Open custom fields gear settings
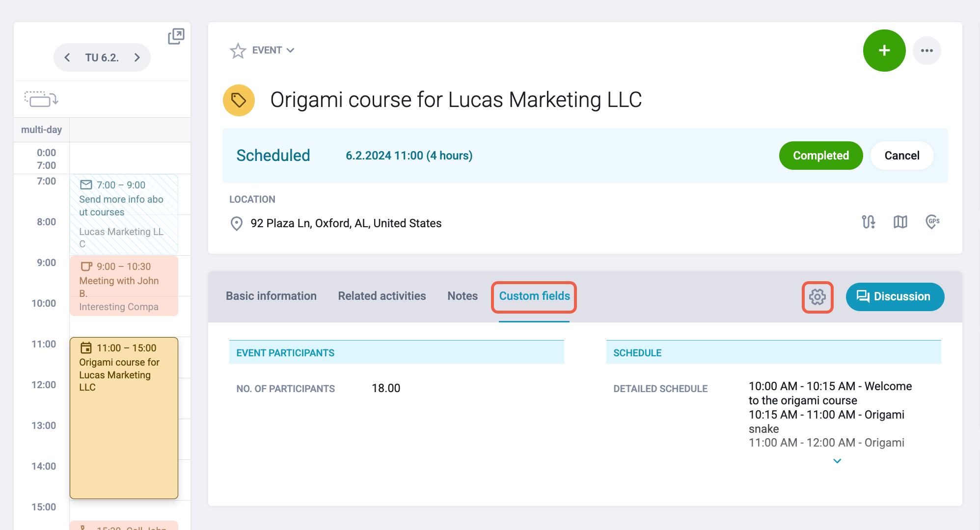This screenshot has height=530, width=980. coord(817,297)
